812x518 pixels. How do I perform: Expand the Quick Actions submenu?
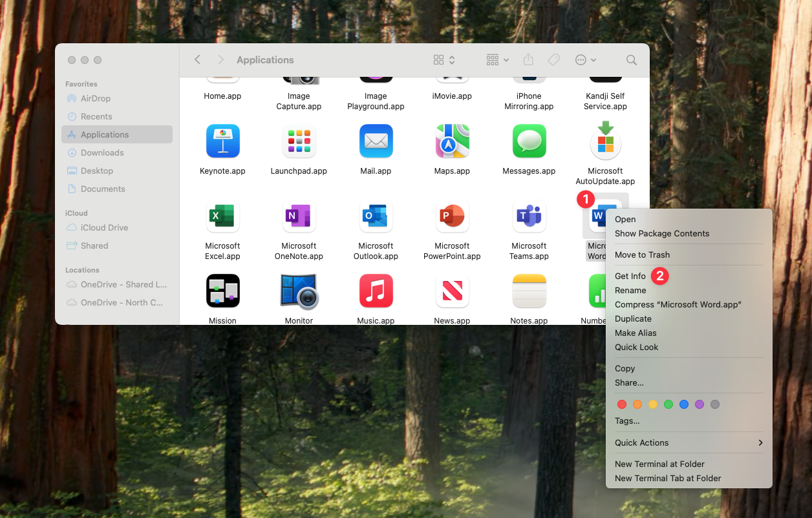689,442
